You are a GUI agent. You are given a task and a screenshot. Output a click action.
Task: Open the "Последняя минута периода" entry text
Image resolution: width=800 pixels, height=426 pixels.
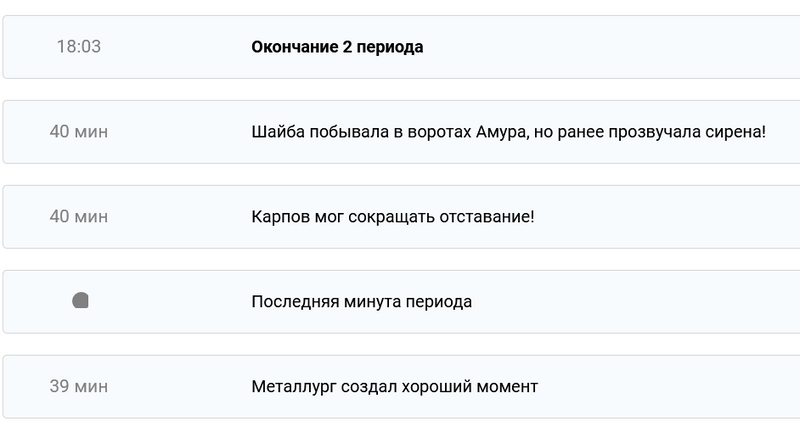click(x=361, y=301)
